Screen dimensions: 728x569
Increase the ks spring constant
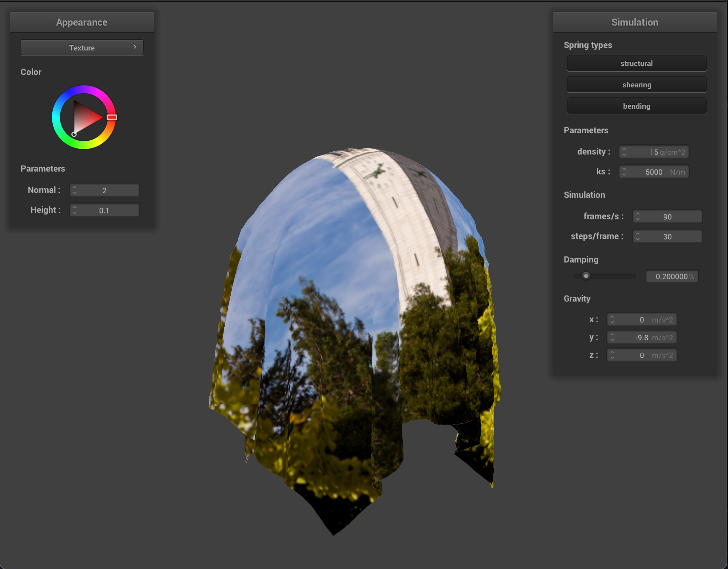pyautogui.click(x=625, y=169)
